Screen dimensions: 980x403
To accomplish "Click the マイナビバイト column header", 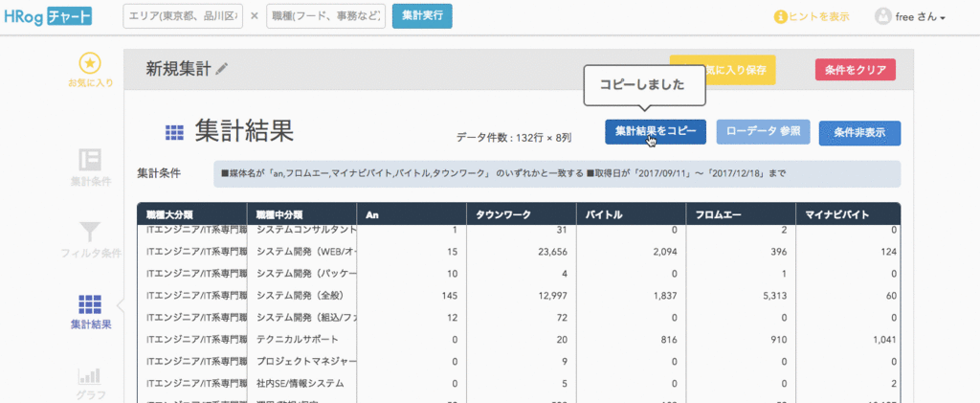I will pos(848,215).
